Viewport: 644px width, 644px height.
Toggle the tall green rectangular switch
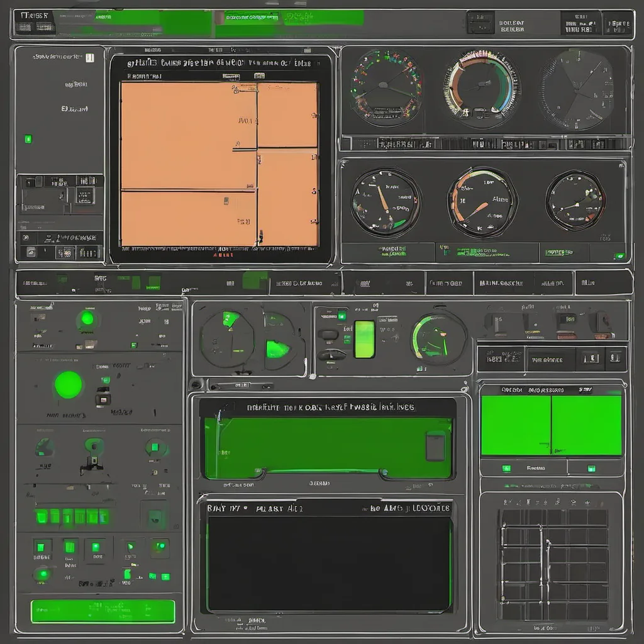point(364,339)
